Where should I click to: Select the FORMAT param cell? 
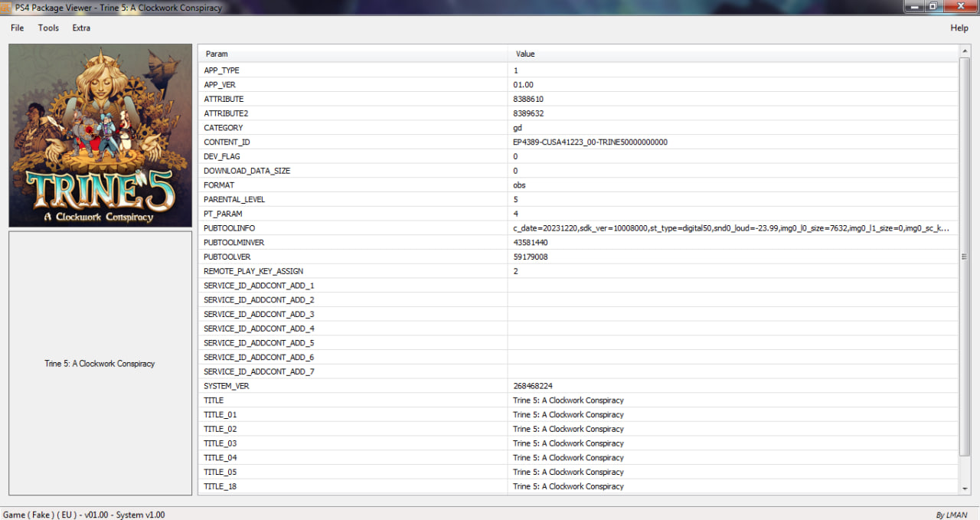pyautogui.click(x=353, y=185)
